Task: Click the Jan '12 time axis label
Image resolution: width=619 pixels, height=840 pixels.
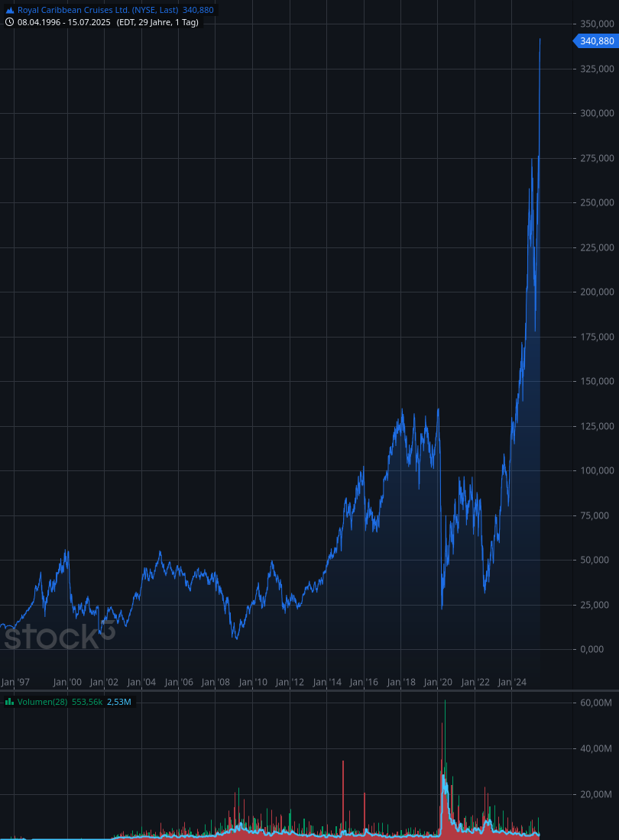Action: [290, 683]
